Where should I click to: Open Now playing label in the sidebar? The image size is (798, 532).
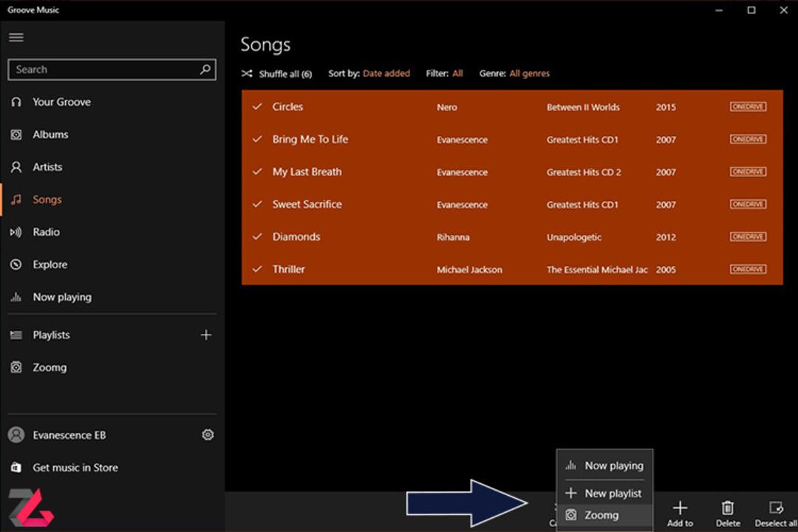coord(62,297)
